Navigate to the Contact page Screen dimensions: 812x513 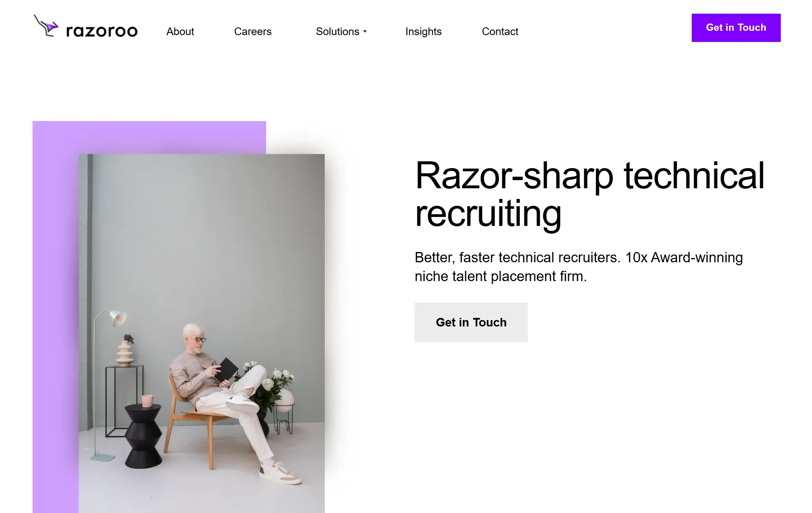[x=500, y=32]
